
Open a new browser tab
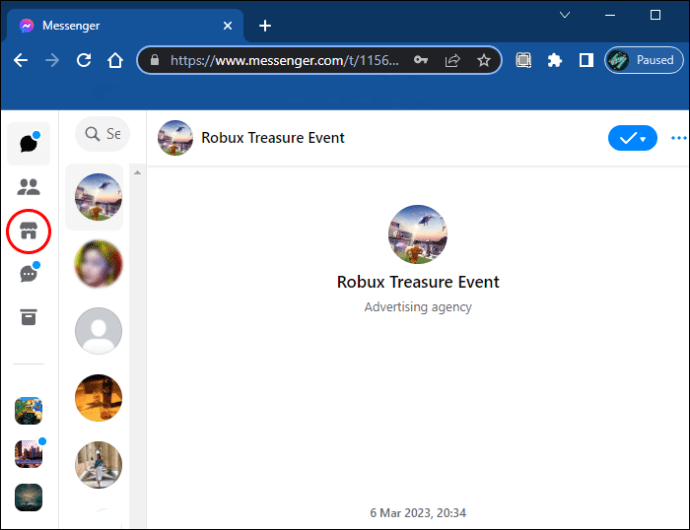(265, 25)
